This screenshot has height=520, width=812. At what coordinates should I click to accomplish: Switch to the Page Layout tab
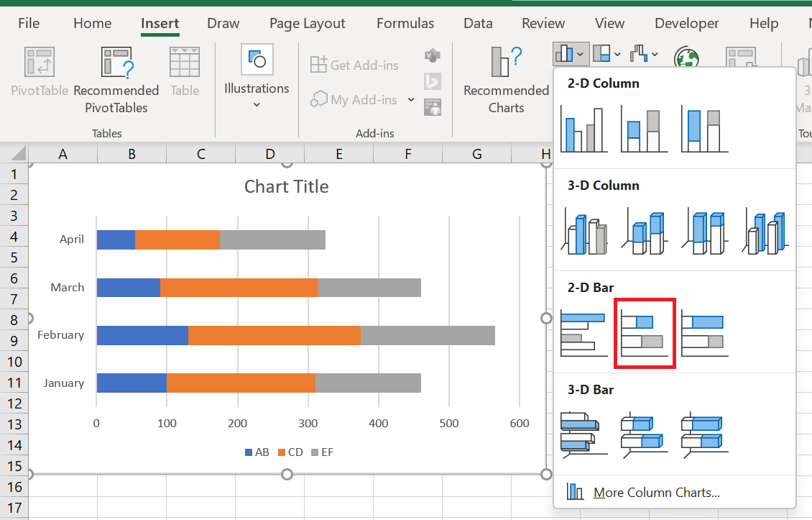point(307,23)
